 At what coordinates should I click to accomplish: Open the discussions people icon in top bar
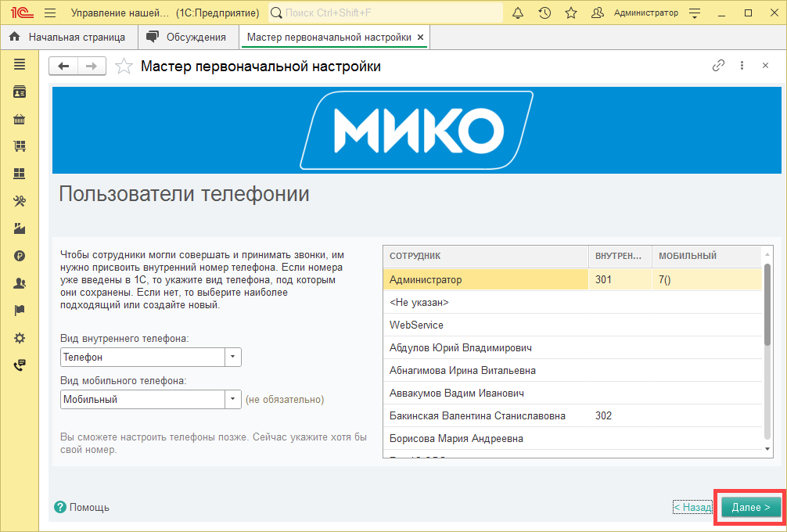tap(596, 13)
